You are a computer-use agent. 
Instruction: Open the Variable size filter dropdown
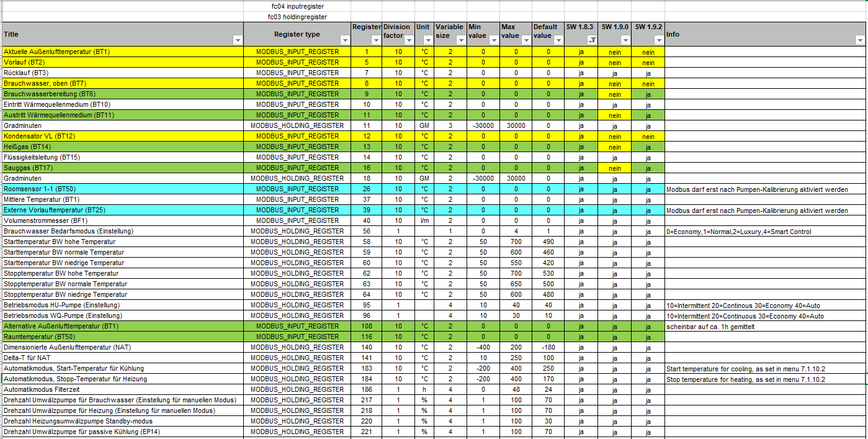(462, 40)
